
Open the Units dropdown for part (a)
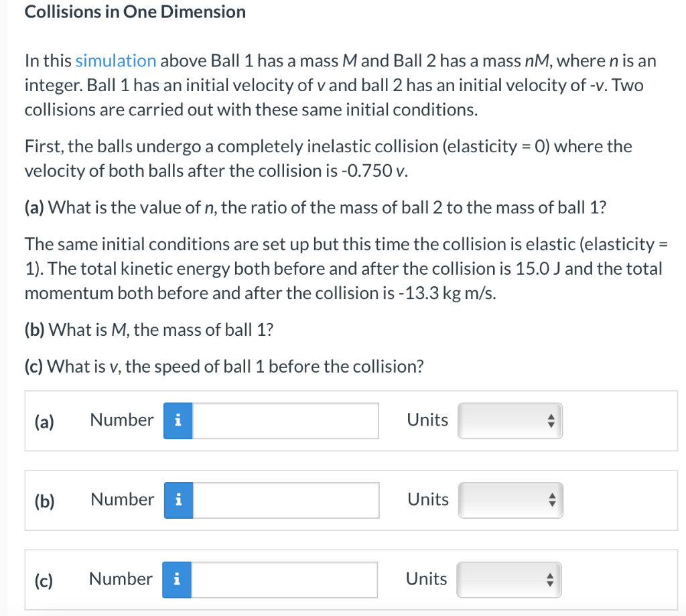click(x=510, y=420)
